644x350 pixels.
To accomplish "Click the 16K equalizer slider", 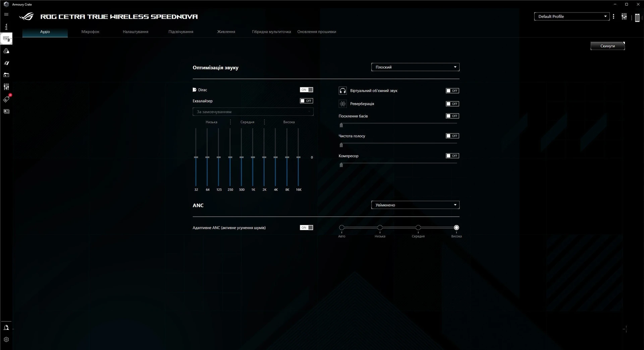I will click(299, 157).
